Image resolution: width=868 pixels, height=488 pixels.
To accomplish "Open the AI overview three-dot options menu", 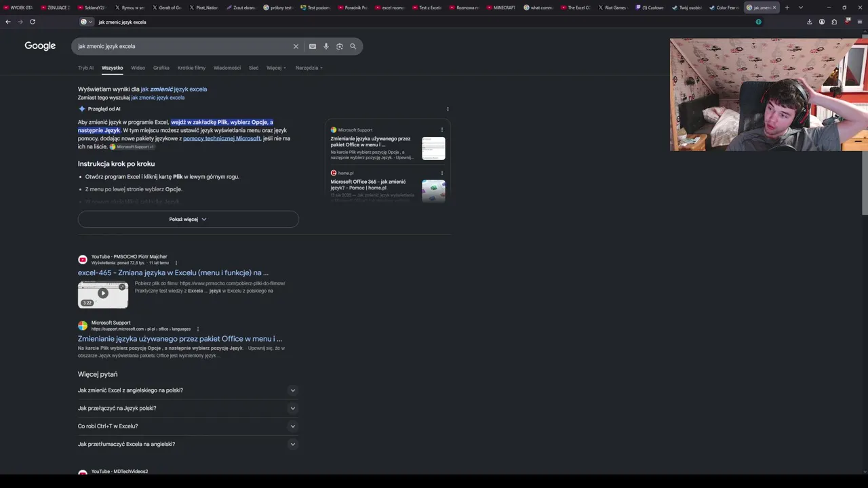I will coord(448,109).
